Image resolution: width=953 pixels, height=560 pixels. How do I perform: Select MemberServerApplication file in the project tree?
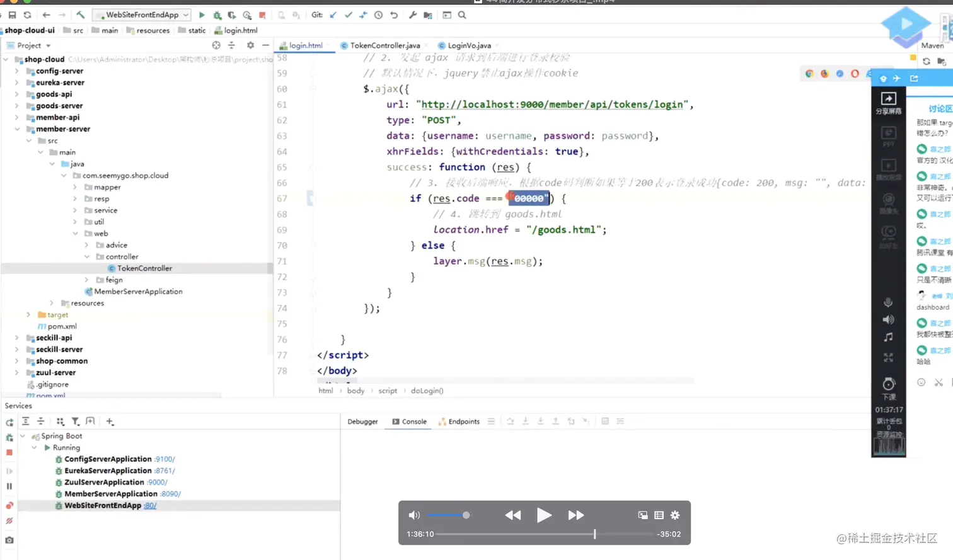133,292
